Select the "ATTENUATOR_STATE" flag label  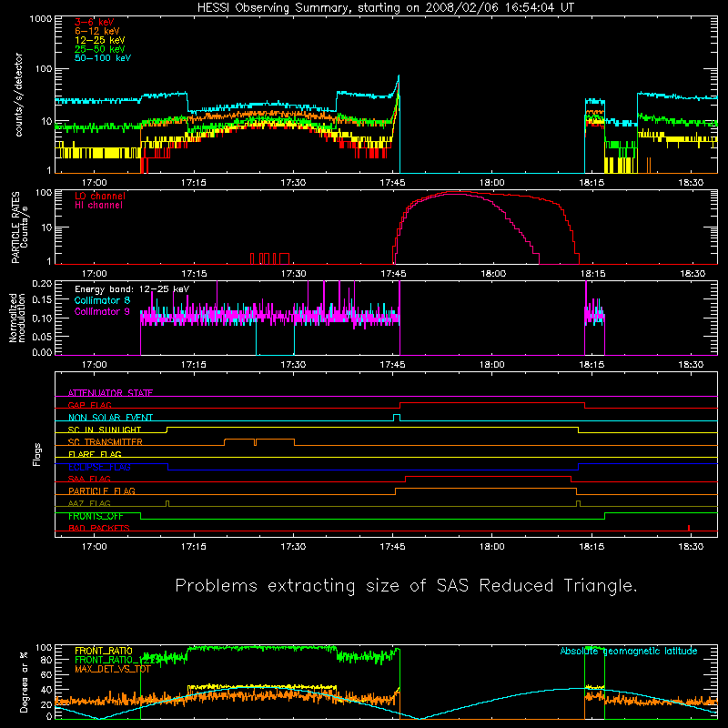pos(110,393)
